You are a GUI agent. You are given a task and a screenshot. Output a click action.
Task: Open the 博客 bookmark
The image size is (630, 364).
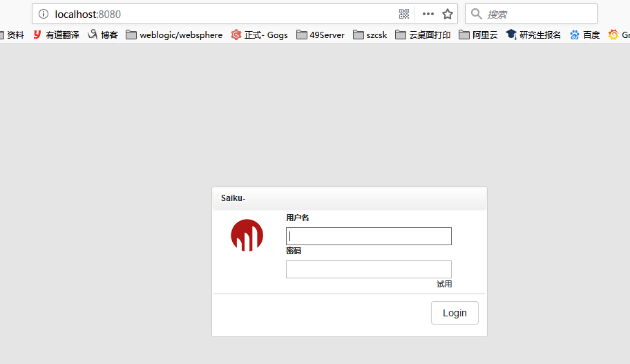pos(103,35)
